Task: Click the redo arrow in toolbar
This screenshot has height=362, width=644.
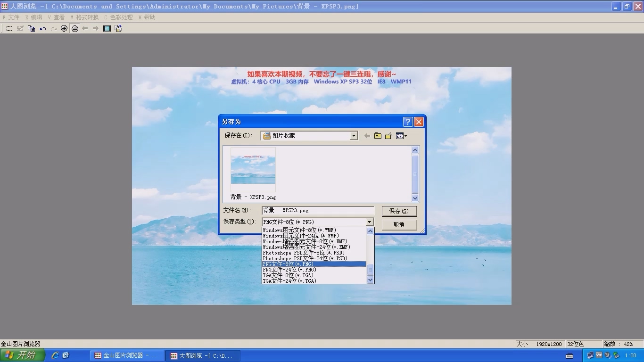Action: tap(53, 29)
